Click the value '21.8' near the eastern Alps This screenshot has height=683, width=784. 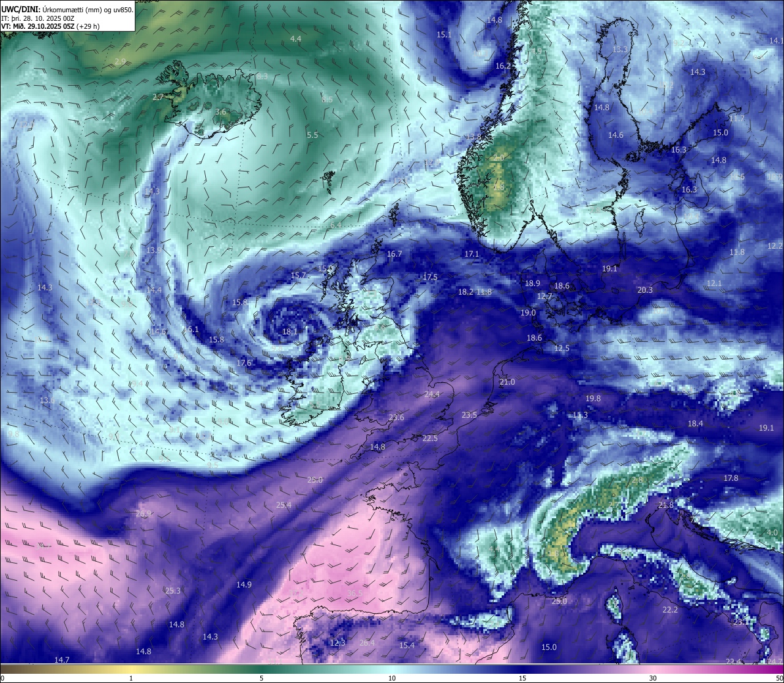(x=666, y=505)
